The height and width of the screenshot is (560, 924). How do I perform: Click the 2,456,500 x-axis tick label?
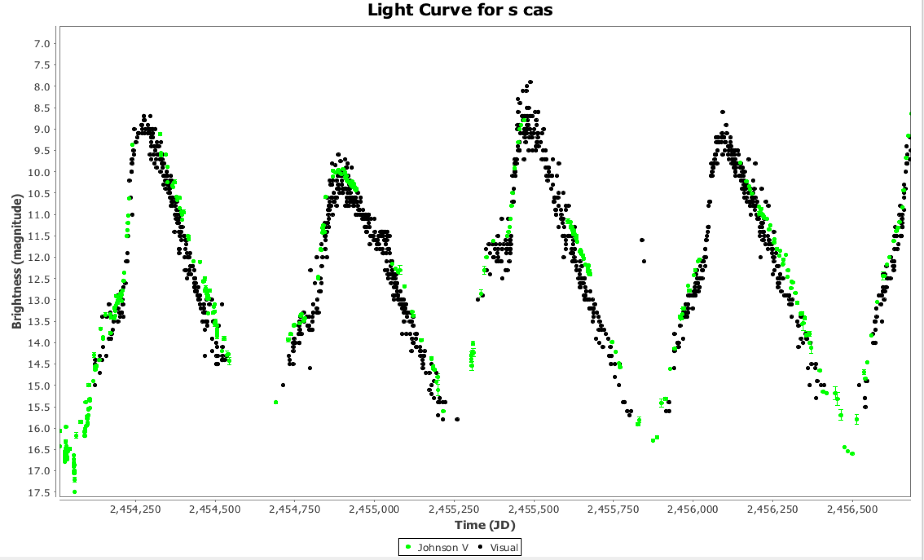coord(852,509)
